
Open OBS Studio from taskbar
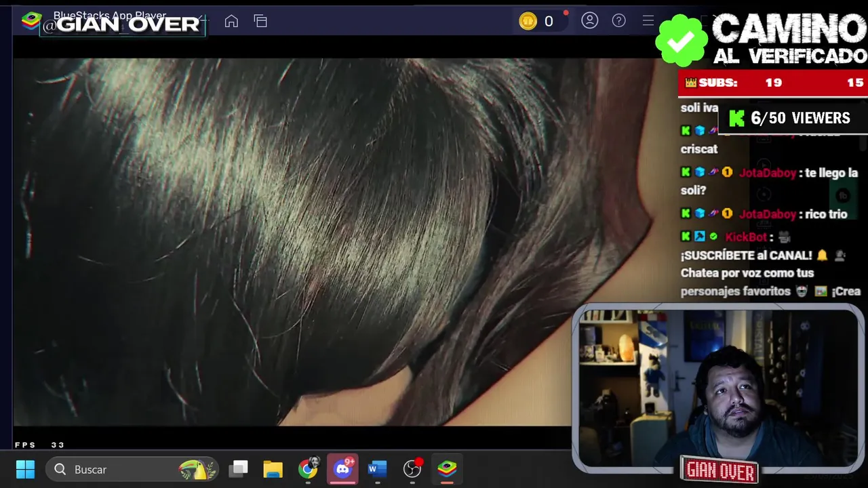(x=412, y=469)
